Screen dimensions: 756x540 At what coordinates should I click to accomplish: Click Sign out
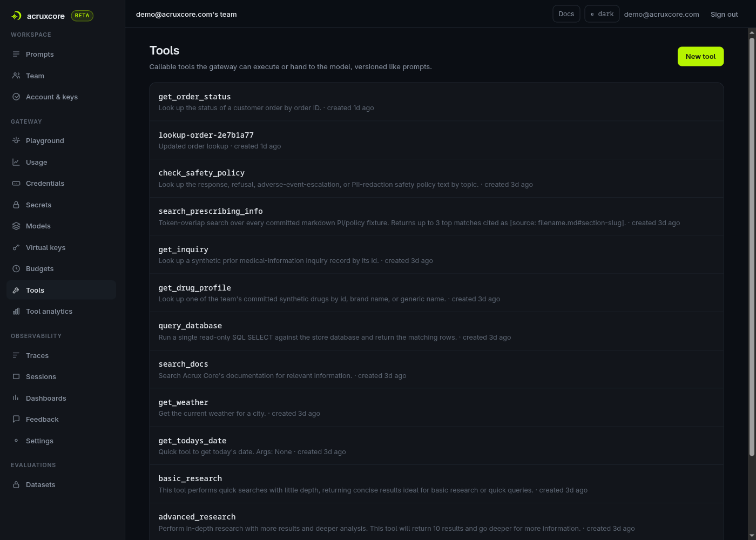724,15
